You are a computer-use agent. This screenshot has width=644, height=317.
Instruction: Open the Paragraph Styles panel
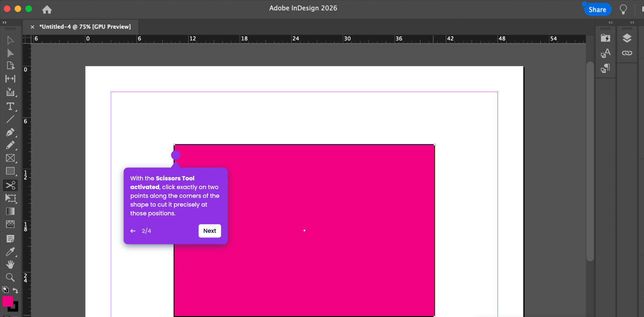(x=605, y=68)
